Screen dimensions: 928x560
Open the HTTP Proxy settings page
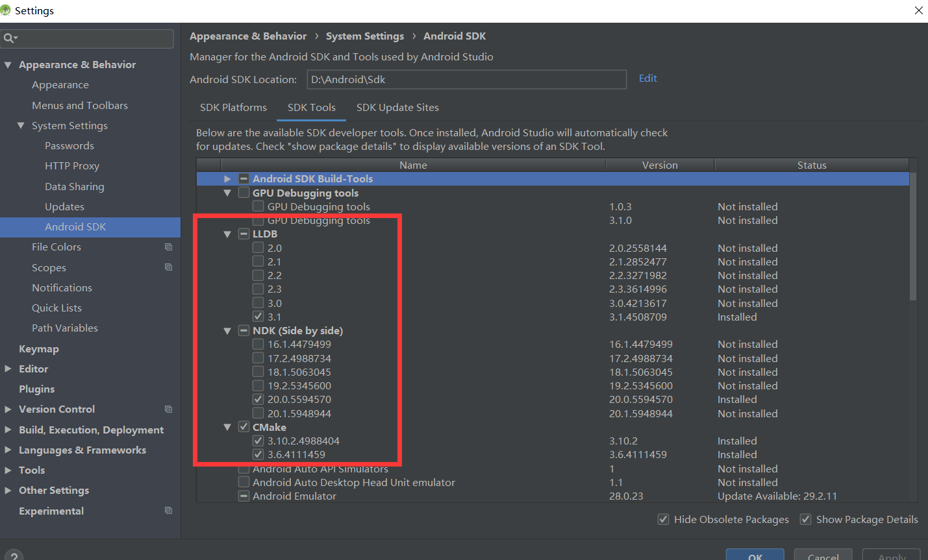tap(72, 166)
